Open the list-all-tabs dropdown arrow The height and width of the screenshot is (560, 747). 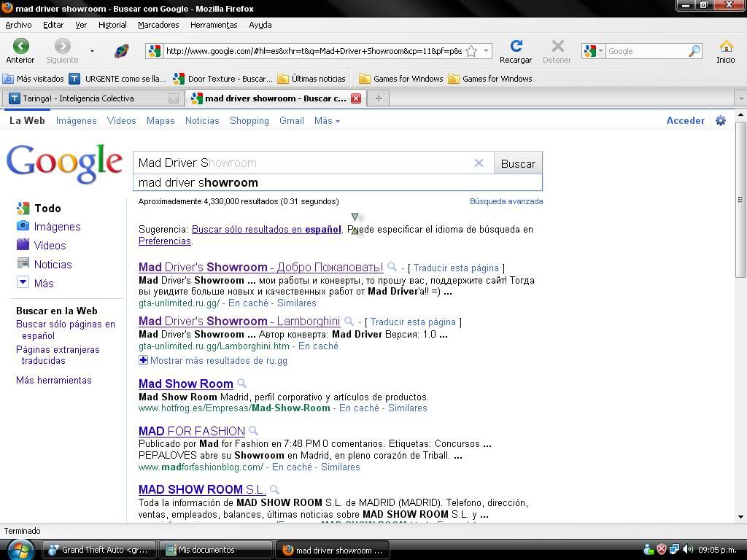(x=741, y=98)
